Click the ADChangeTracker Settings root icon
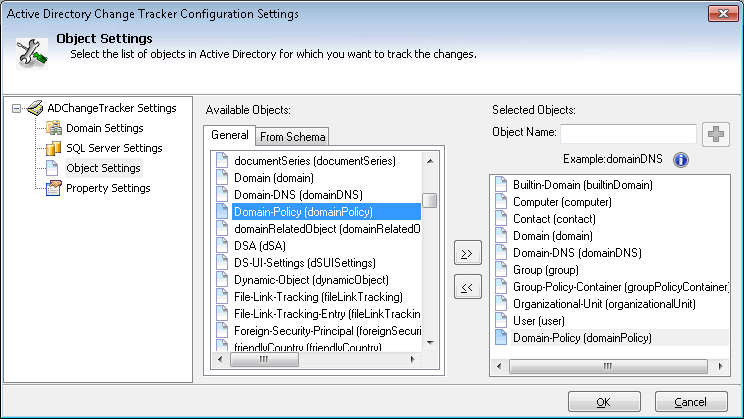The width and height of the screenshot is (744, 419). [35, 108]
